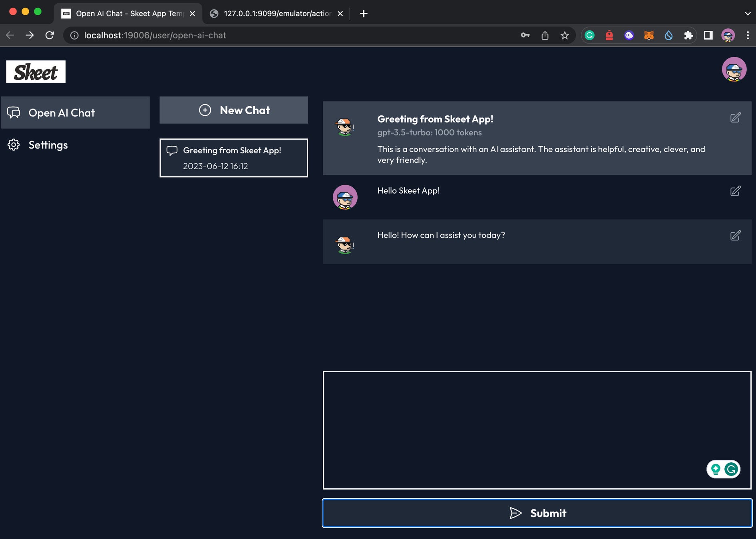Image resolution: width=756 pixels, height=539 pixels.
Task: Close the 127.0.0.1:9099 emulator tab
Action: click(340, 14)
